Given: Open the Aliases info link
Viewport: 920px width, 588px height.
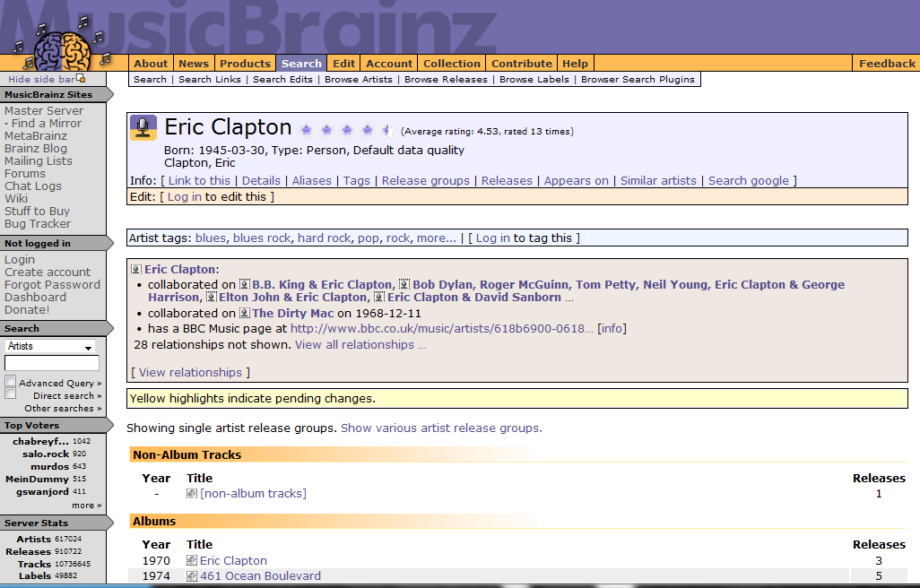Looking at the screenshot, I should coord(311,180).
